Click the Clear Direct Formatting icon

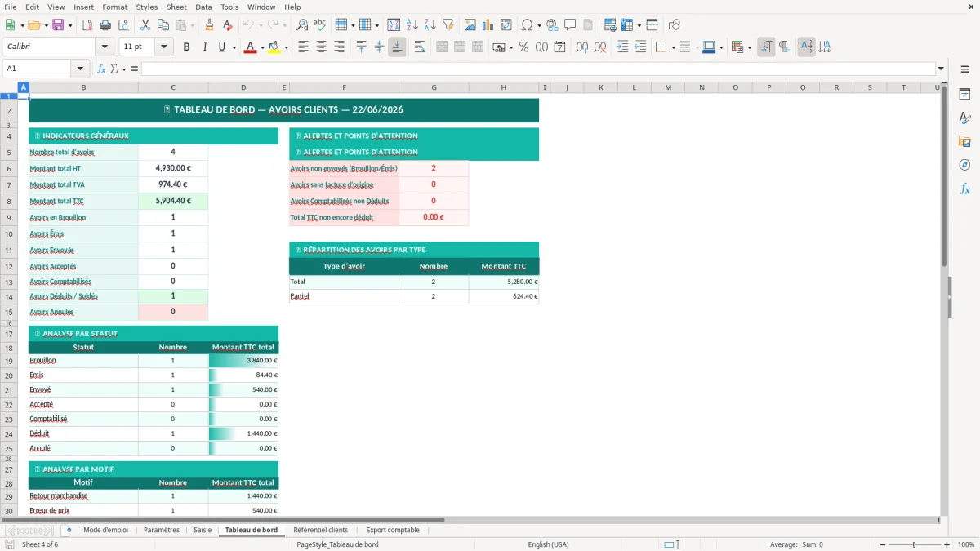click(x=228, y=25)
